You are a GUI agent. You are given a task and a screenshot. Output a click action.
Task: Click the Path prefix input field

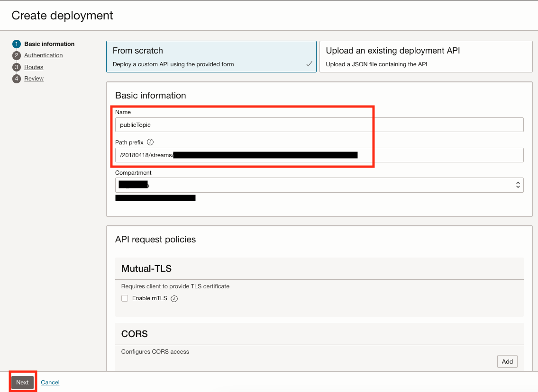(319, 155)
